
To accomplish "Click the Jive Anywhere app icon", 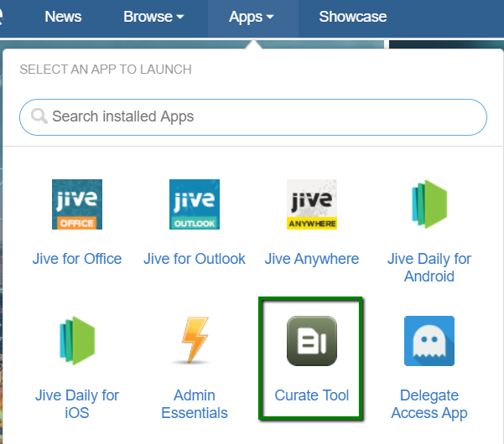I will coord(312,204).
